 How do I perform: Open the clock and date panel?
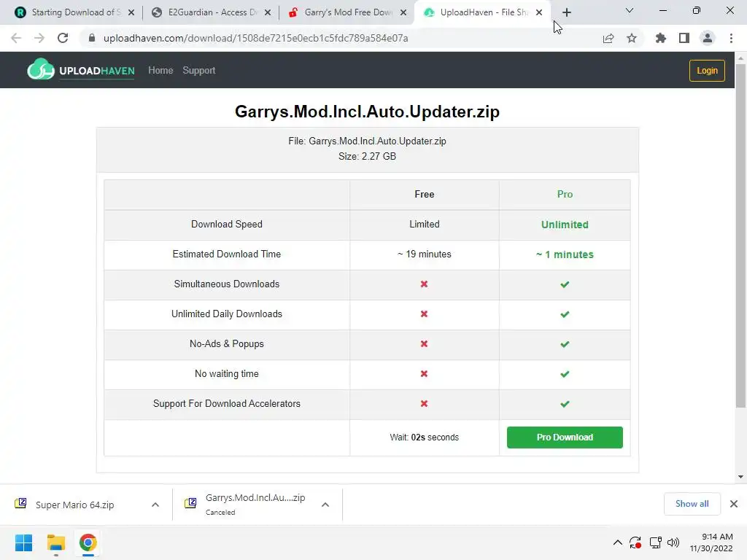[711, 542]
